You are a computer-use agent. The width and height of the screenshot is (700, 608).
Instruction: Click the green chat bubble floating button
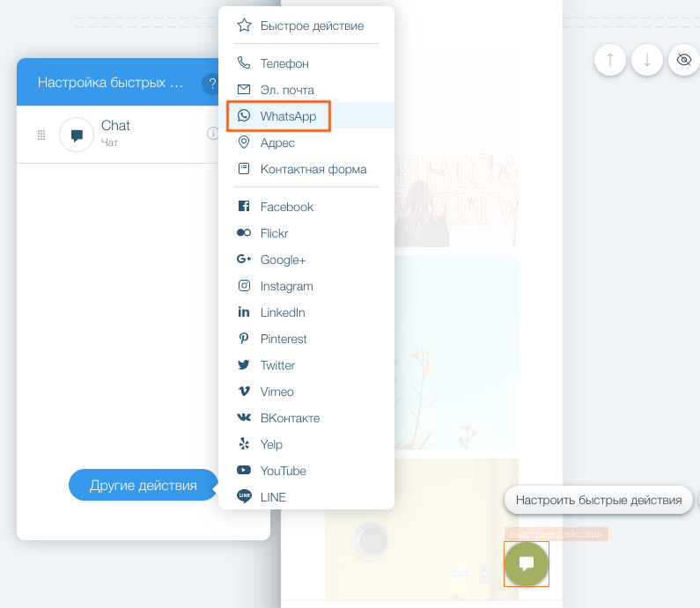click(527, 563)
